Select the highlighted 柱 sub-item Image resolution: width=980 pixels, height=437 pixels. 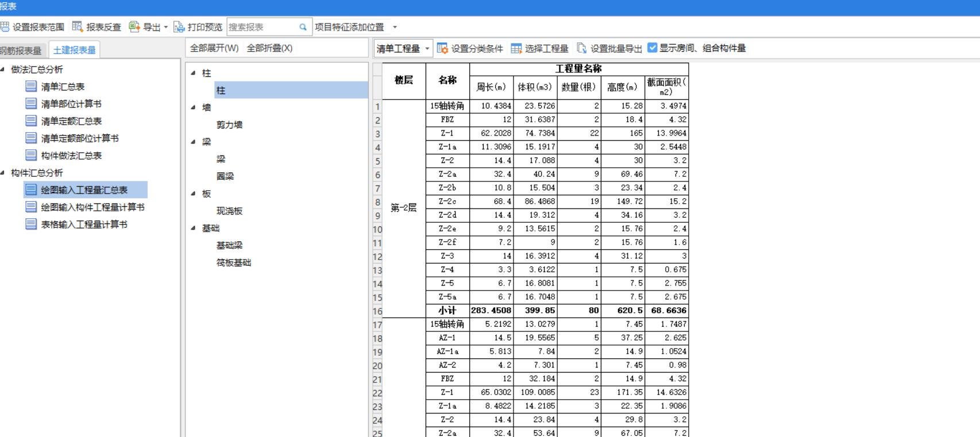291,90
